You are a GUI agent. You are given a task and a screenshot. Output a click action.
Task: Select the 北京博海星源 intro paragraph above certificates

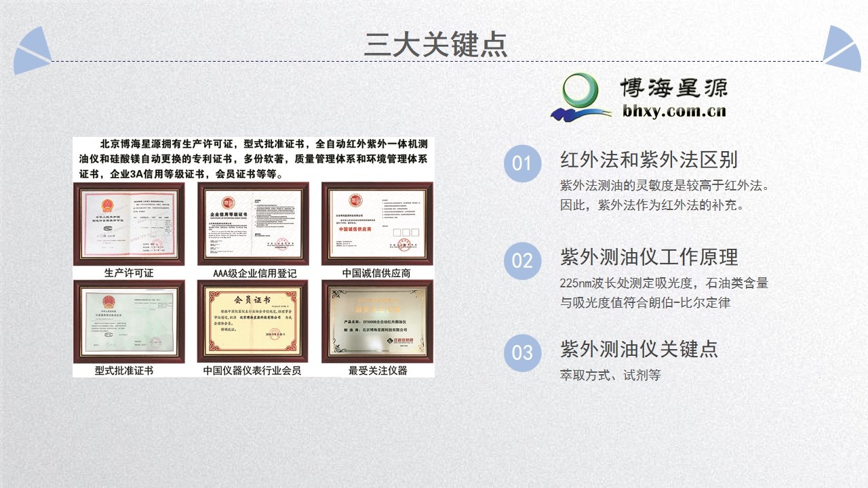point(253,159)
